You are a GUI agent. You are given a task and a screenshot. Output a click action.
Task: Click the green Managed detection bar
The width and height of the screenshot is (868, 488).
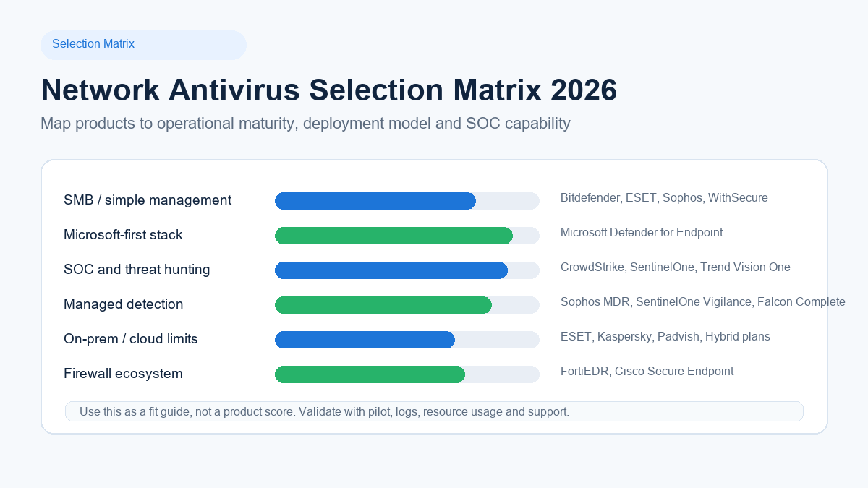coord(383,305)
